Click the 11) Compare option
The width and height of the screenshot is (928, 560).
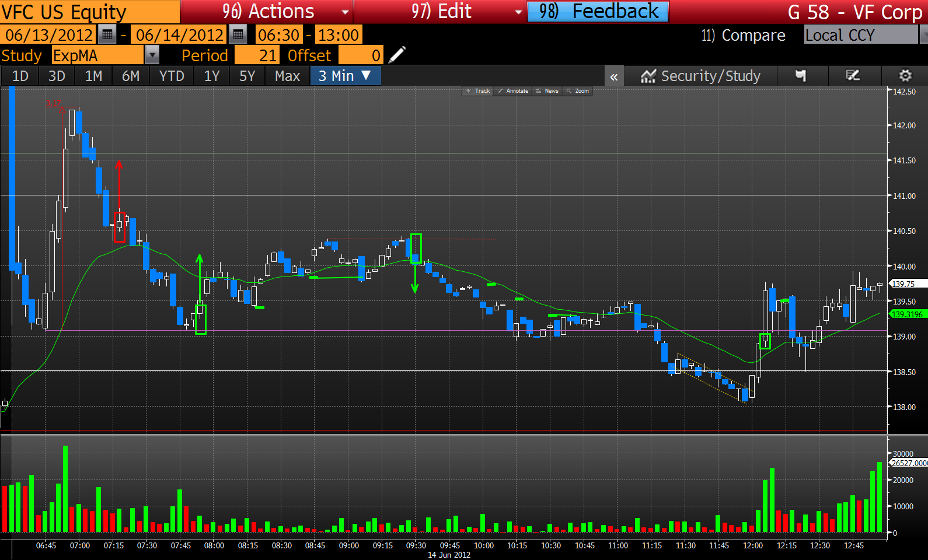(743, 35)
